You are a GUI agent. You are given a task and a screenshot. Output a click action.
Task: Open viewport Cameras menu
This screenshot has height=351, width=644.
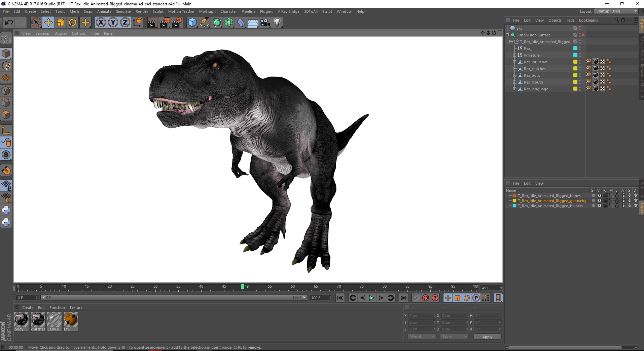point(42,33)
